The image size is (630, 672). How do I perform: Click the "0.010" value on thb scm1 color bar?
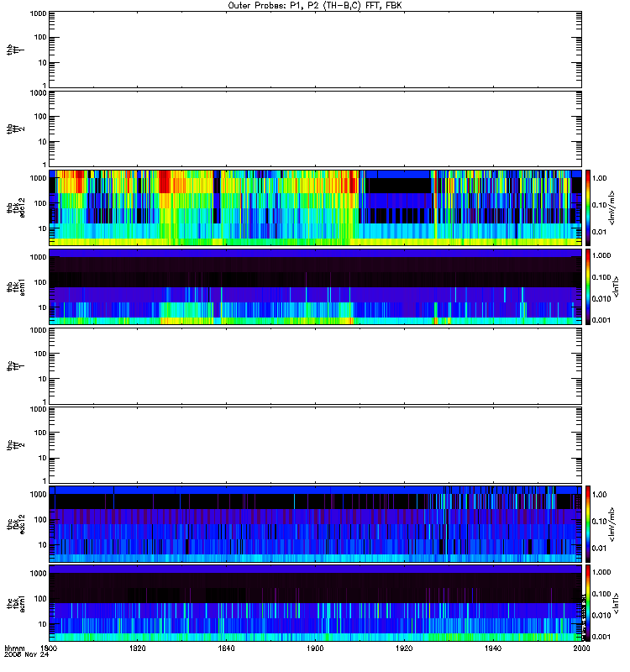[601, 299]
